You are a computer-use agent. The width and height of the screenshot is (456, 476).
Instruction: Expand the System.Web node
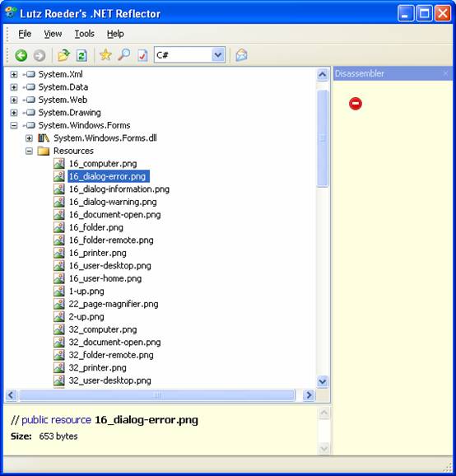(14, 100)
